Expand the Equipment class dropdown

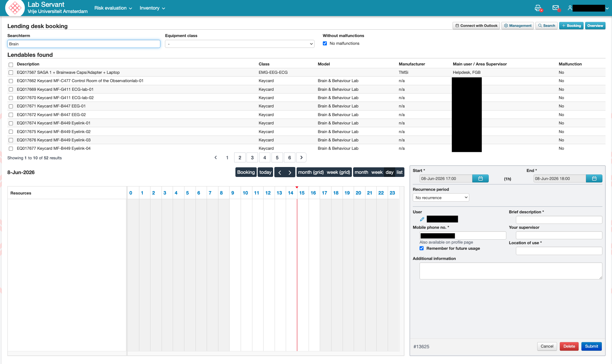(x=239, y=44)
